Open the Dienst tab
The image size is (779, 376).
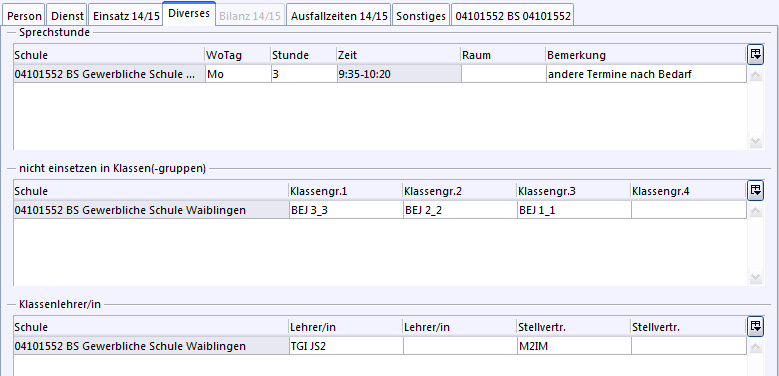(x=67, y=16)
